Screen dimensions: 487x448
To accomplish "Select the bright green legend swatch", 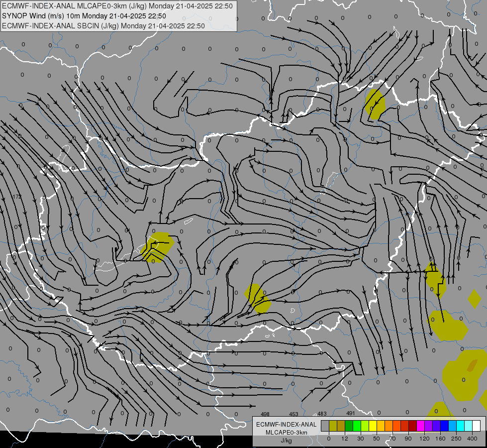I will 357,426.
